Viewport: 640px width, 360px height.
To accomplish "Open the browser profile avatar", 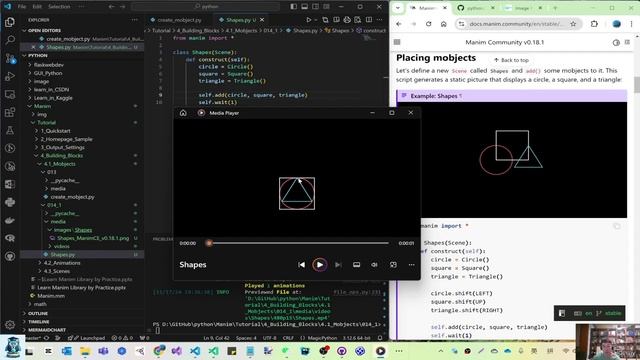I will [x=616, y=24].
